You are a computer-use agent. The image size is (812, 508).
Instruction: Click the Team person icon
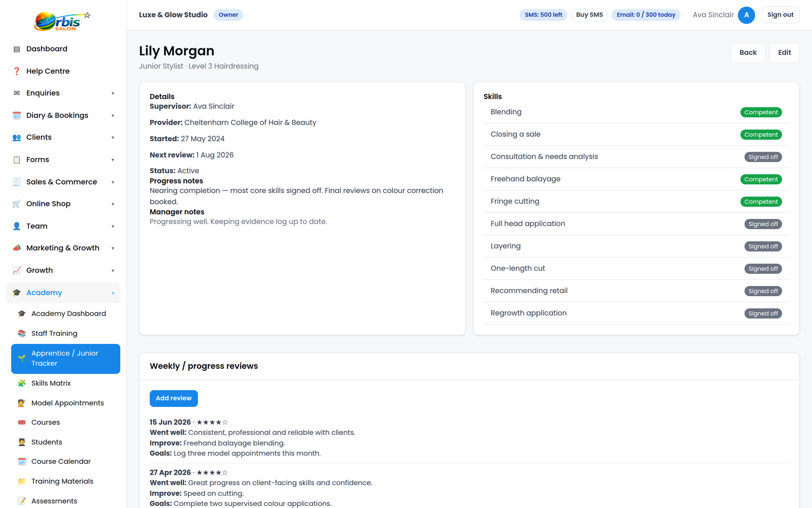click(17, 226)
